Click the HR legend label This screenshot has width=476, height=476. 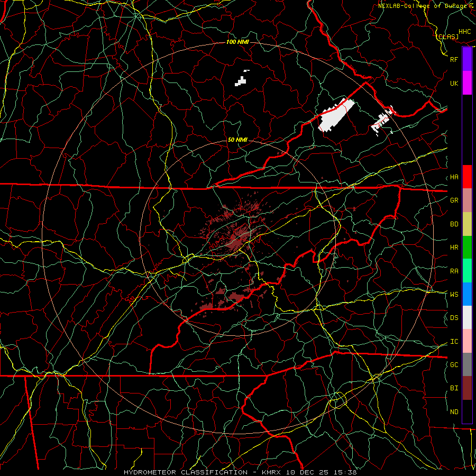(454, 248)
